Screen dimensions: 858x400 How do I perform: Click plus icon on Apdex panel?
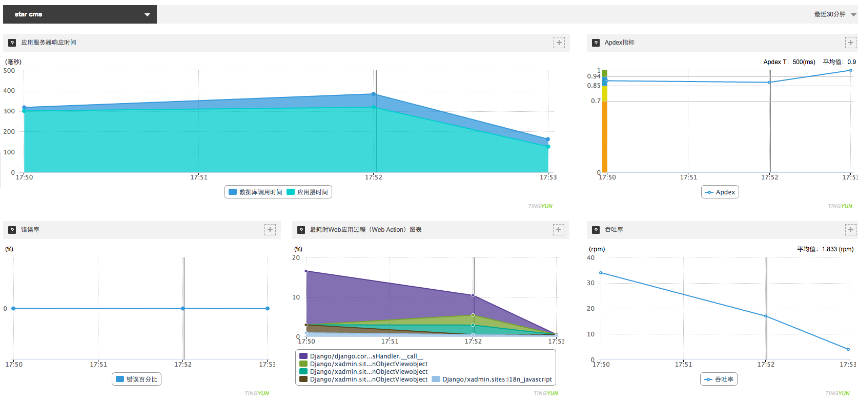point(851,42)
